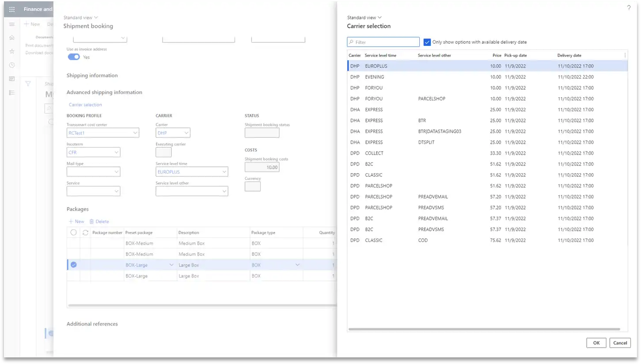This screenshot has width=641, height=364.
Task: Click Preset package column header
Action: 139,232
